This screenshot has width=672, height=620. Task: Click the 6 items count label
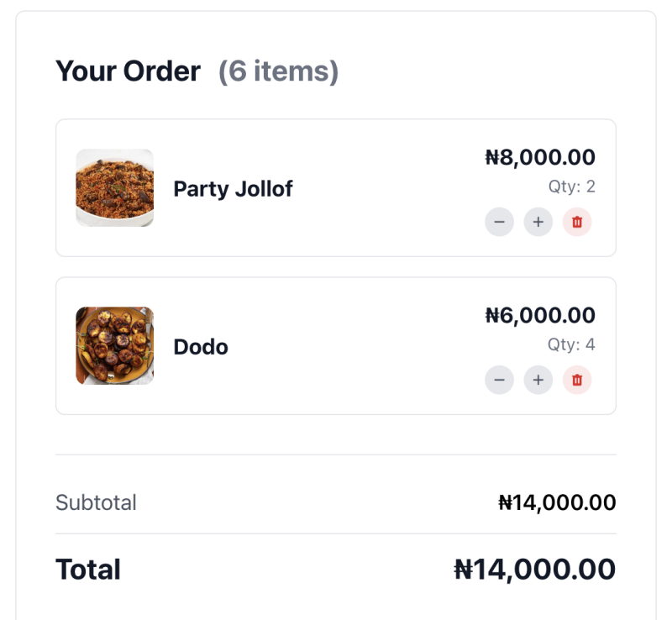[277, 71]
